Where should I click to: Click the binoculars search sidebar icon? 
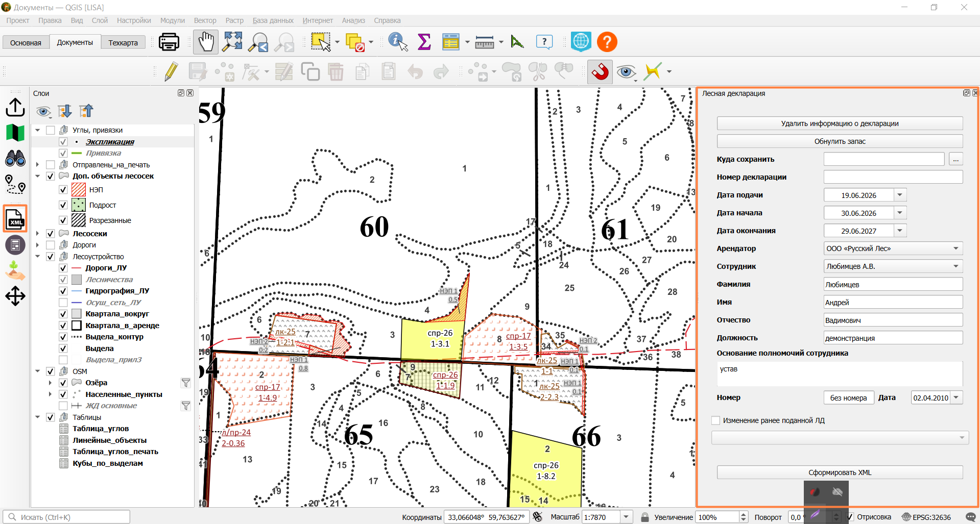[15, 159]
